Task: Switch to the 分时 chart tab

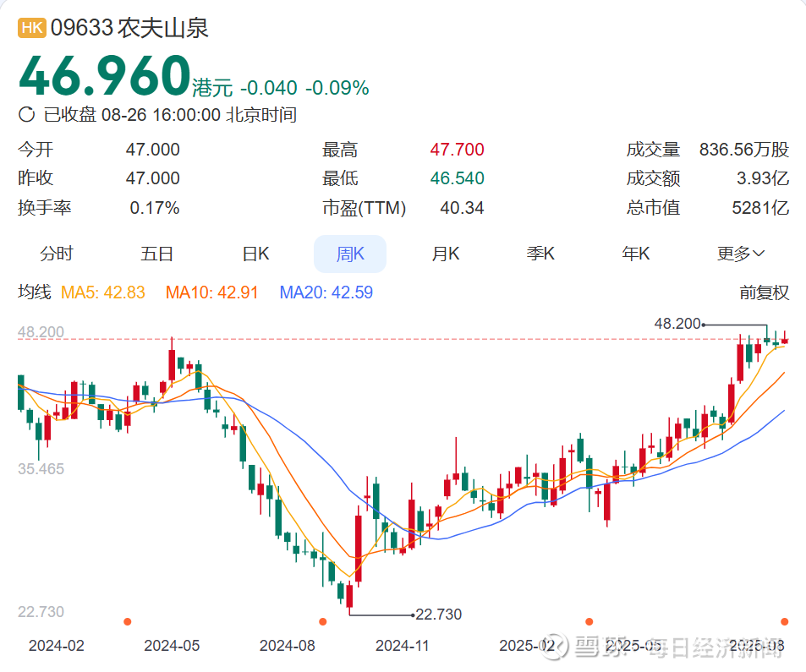Action: (57, 254)
